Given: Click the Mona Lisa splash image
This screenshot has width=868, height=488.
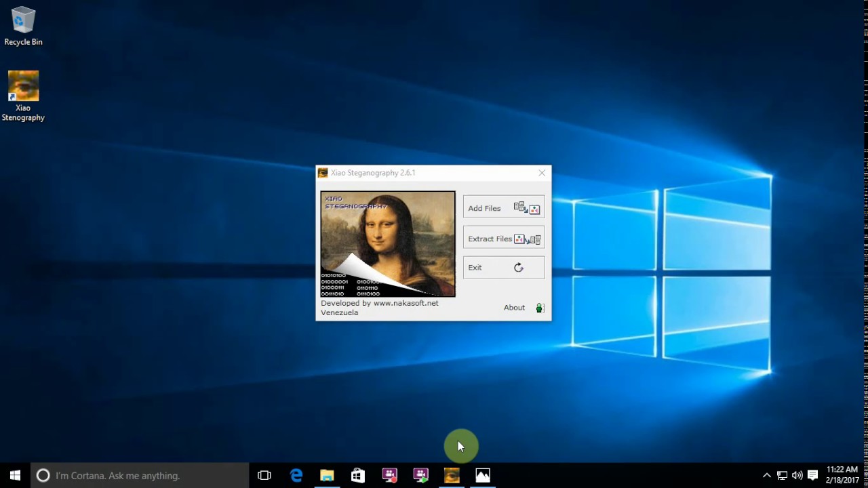Looking at the screenshot, I should [388, 244].
